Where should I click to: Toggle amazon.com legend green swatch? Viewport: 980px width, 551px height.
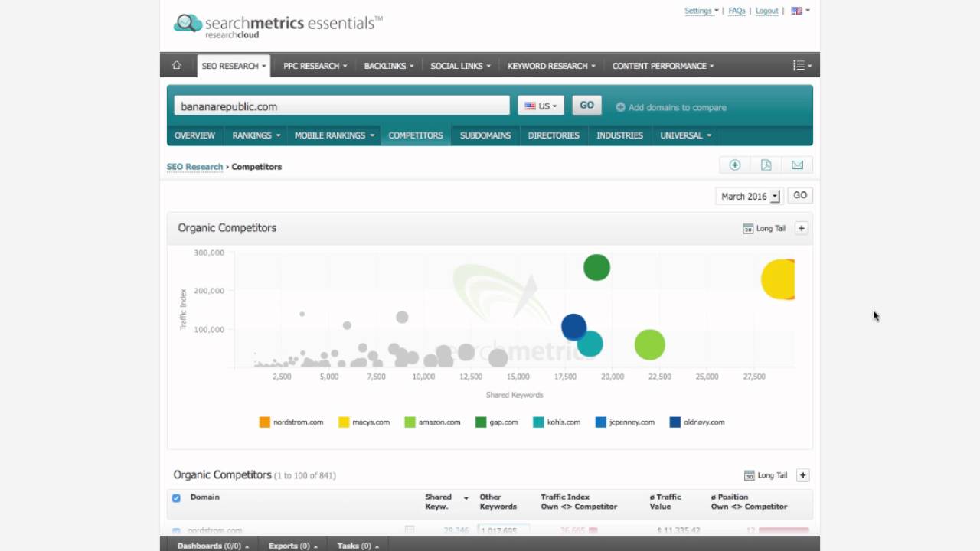point(410,422)
